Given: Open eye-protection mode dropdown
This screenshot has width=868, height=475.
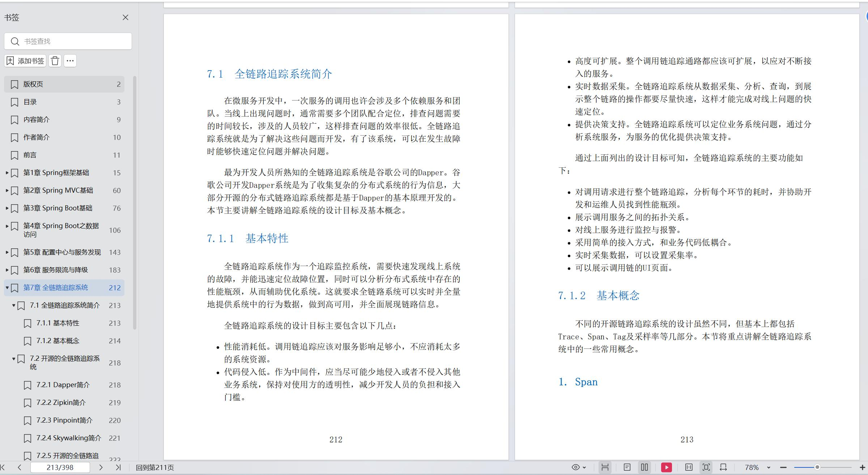Looking at the screenshot, I should (x=579, y=467).
